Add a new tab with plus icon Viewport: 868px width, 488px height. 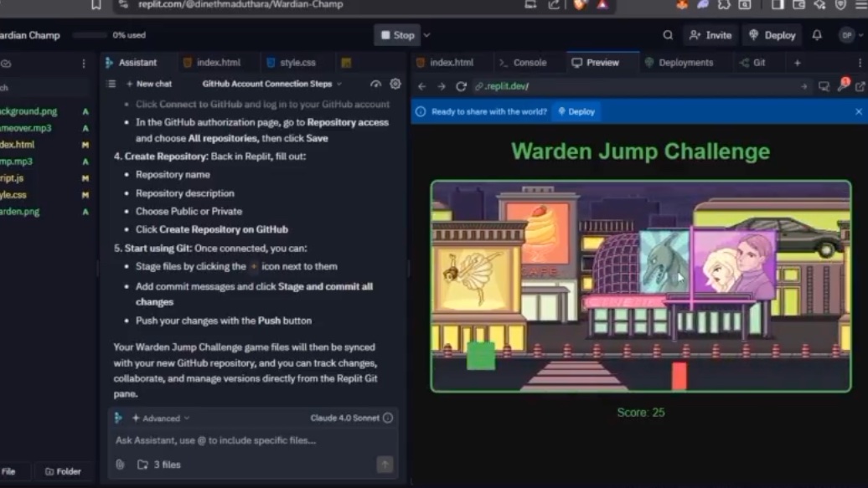coord(797,63)
